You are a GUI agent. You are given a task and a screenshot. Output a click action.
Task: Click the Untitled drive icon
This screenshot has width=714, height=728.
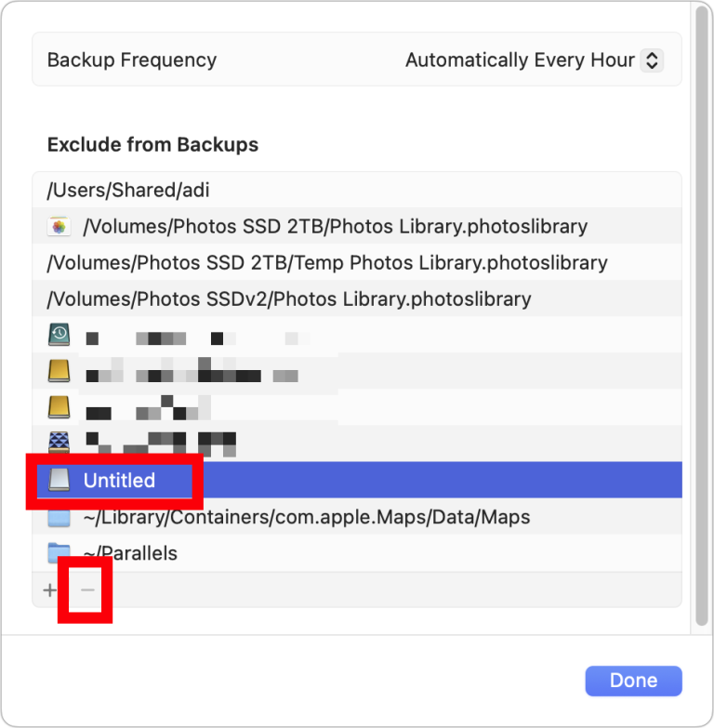[x=59, y=480]
